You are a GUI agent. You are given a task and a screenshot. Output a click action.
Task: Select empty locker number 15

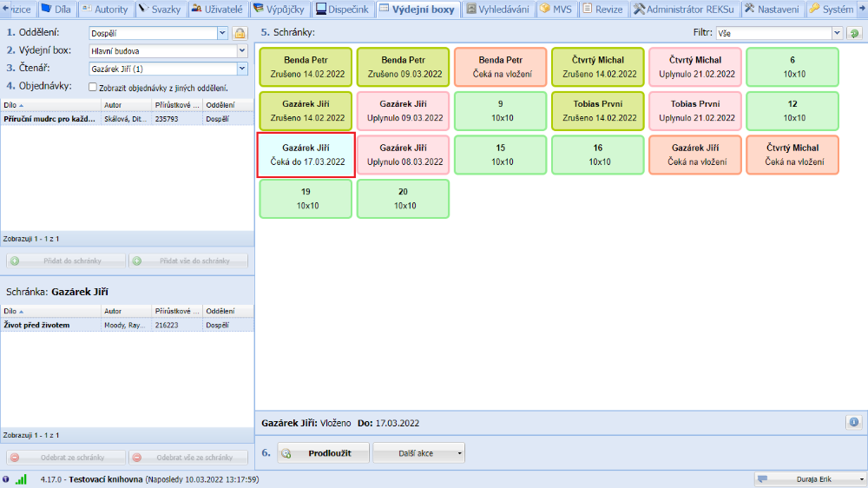pyautogui.click(x=501, y=155)
